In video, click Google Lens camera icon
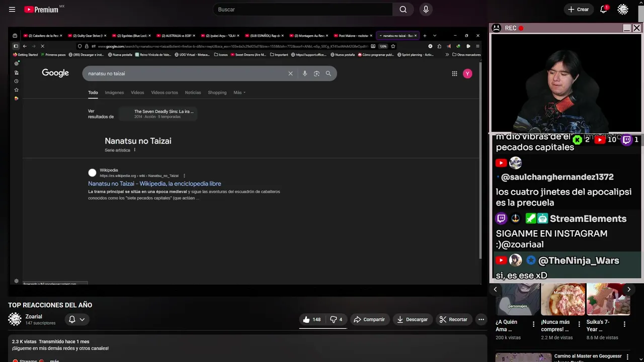 point(316,73)
